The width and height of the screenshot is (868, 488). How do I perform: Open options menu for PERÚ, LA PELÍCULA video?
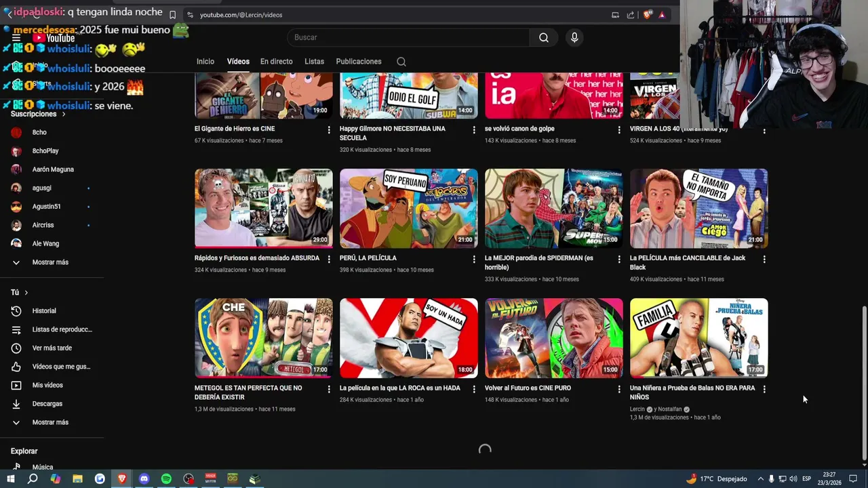tap(474, 259)
